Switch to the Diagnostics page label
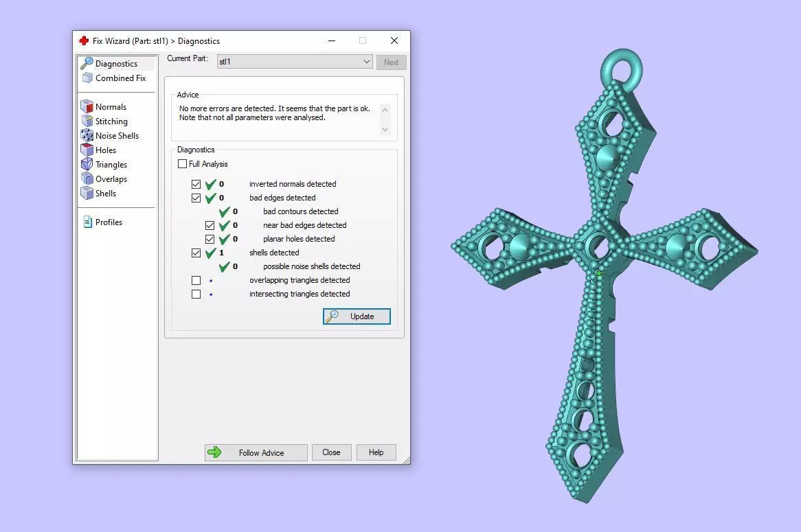This screenshot has height=532, width=801. pos(117,63)
